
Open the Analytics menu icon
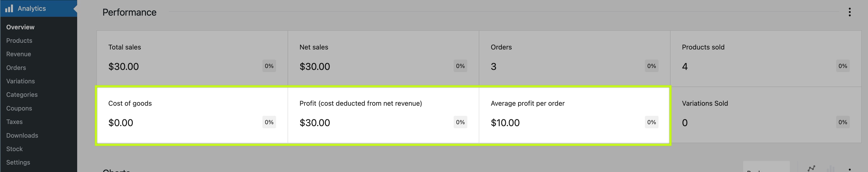click(x=9, y=8)
